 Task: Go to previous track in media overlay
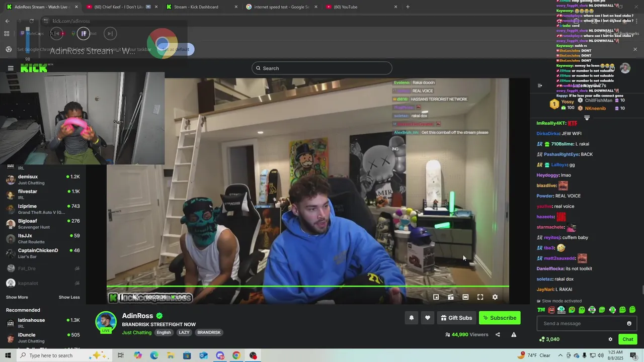point(56,34)
